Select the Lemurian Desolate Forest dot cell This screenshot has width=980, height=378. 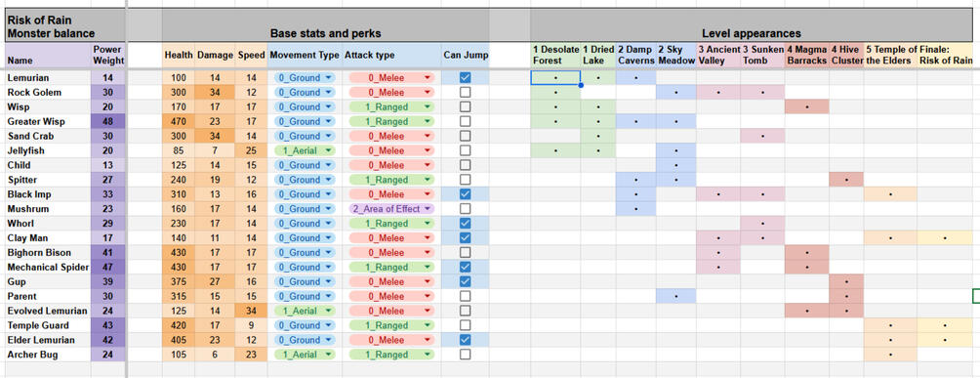click(x=555, y=78)
